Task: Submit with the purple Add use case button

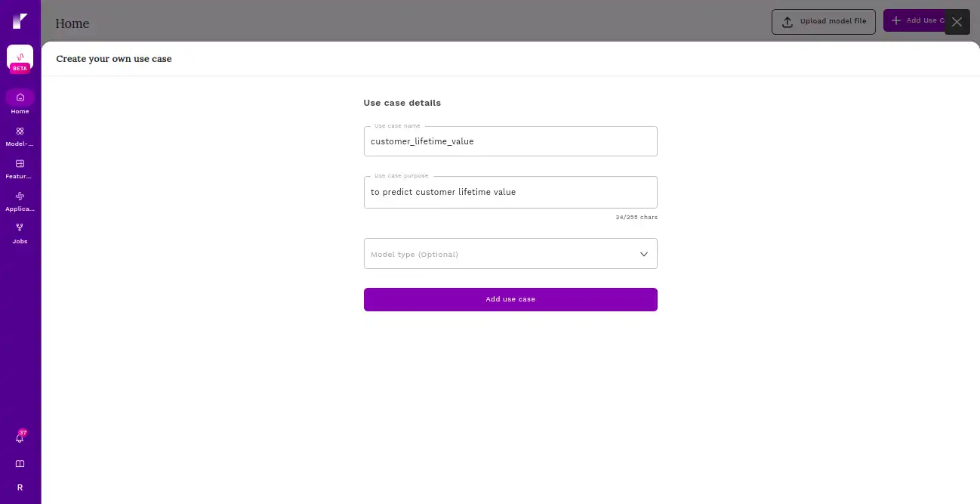Action: coord(510,299)
